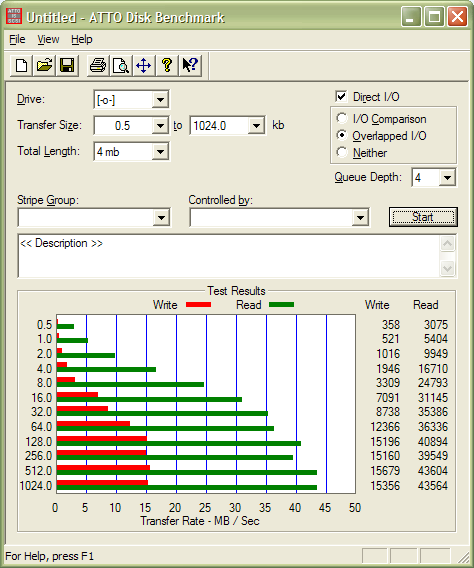The height and width of the screenshot is (568, 474).
Task: Close the ATTO Disk Benchmark window
Action: [457, 17]
